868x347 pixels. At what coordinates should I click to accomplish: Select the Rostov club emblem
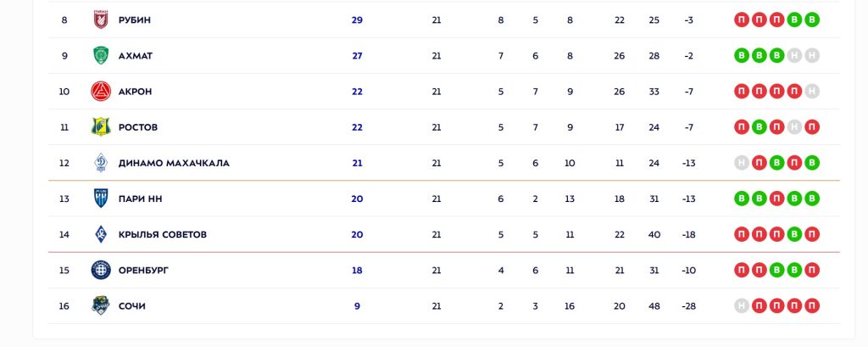(100, 127)
